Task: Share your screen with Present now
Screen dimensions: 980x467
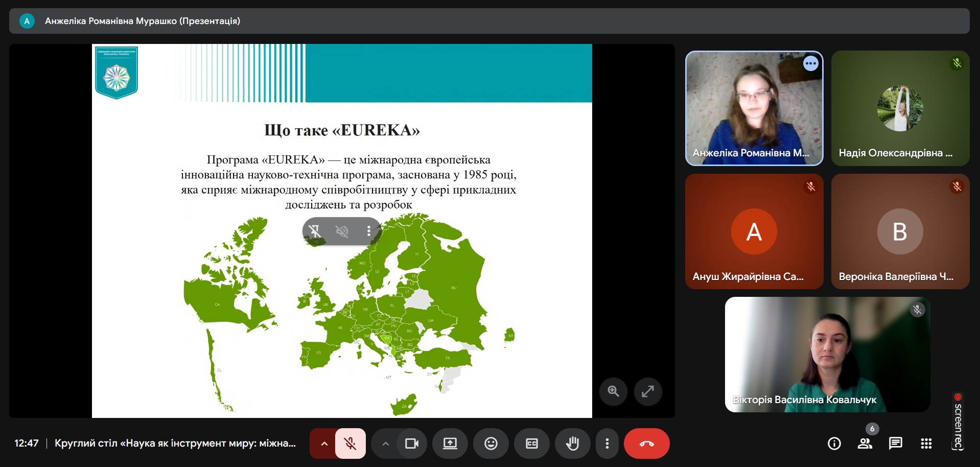Action: tap(450, 443)
